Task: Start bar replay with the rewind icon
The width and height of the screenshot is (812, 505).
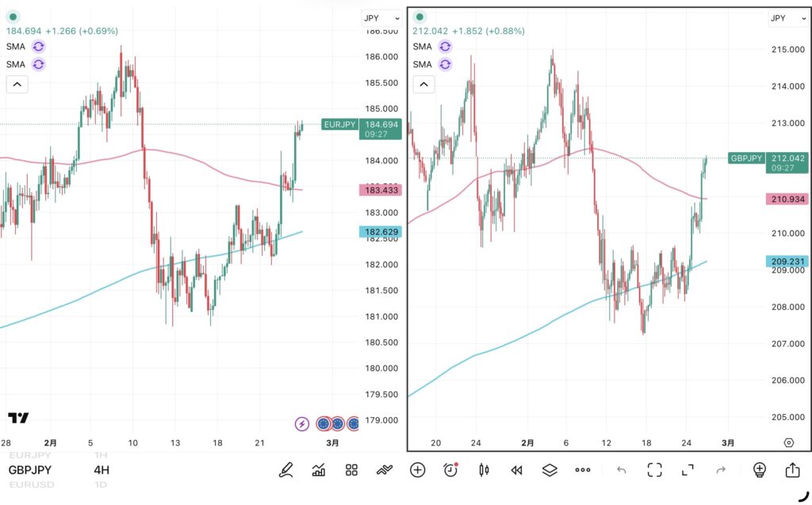Action: (x=517, y=470)
